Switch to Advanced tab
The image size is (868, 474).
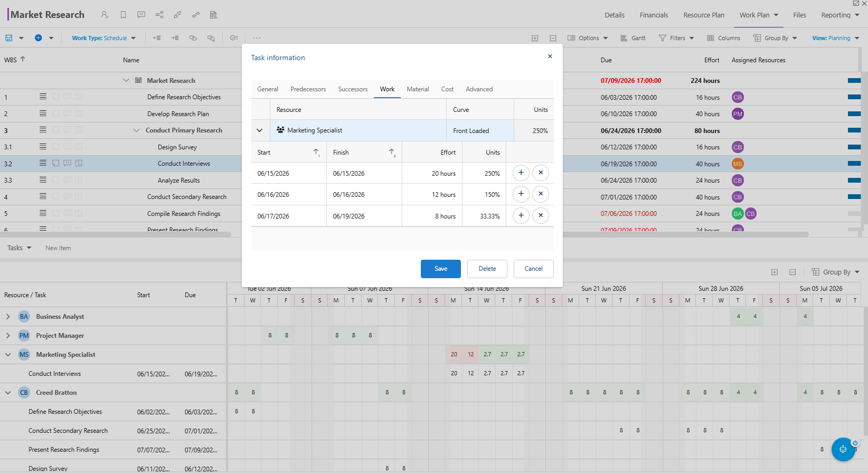click(x=479, y=89)
